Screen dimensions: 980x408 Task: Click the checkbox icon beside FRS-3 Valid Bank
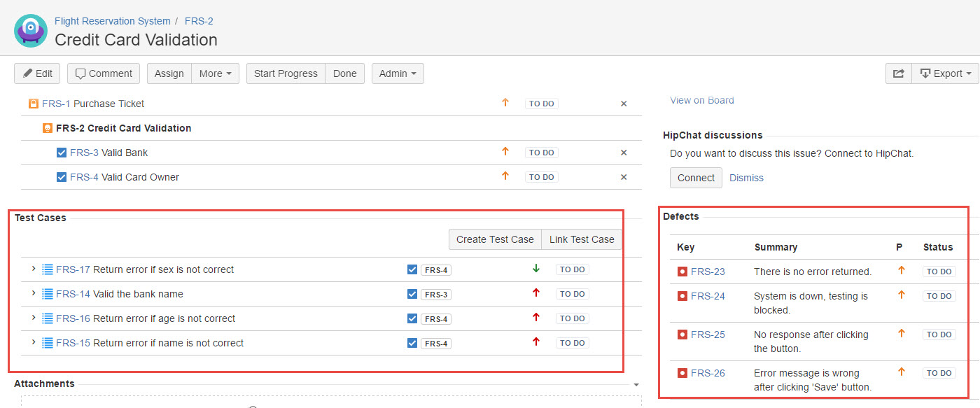point(62,153)
